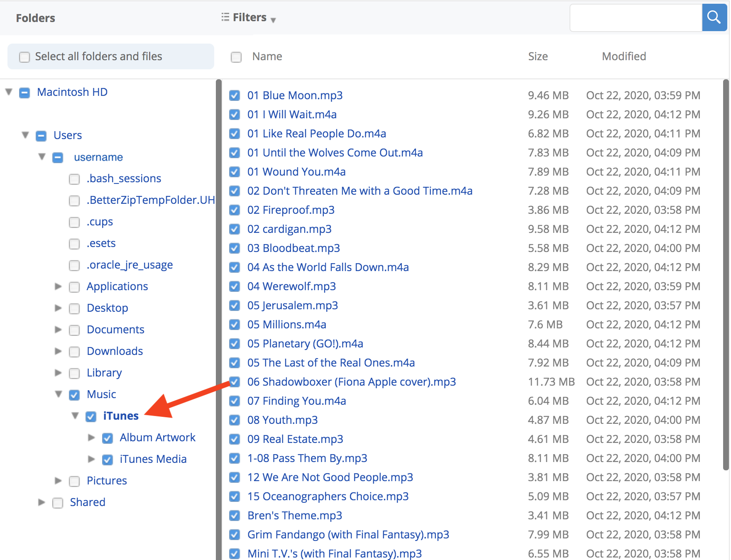
Task: Click 04 Werewolf.mp3 file name
Action: (291, 286)
